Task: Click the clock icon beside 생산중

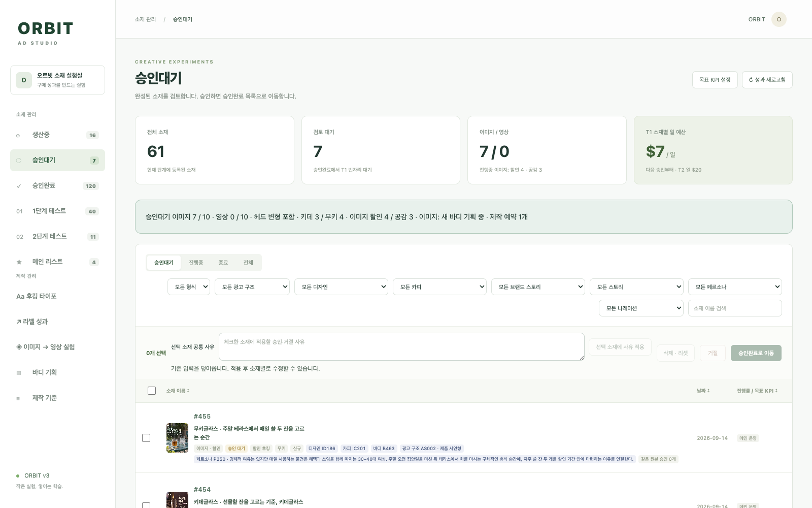Action: (18, 136)
